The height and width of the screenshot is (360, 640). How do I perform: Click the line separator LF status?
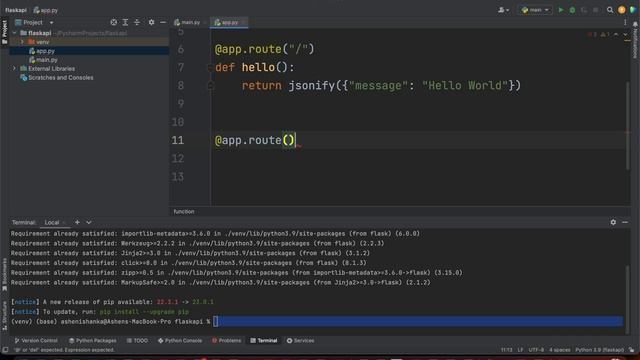pyautogui.click(x=520, y=350)
